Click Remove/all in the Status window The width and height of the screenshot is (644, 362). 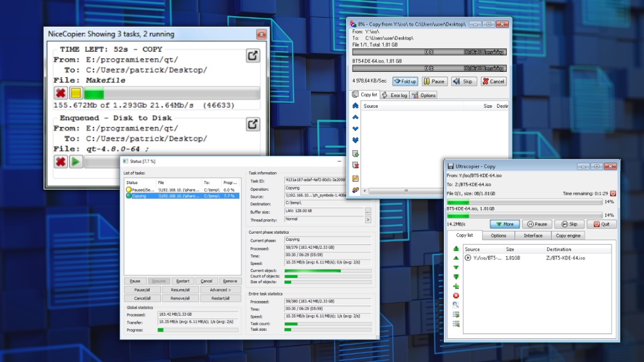(x=180, y=298)
